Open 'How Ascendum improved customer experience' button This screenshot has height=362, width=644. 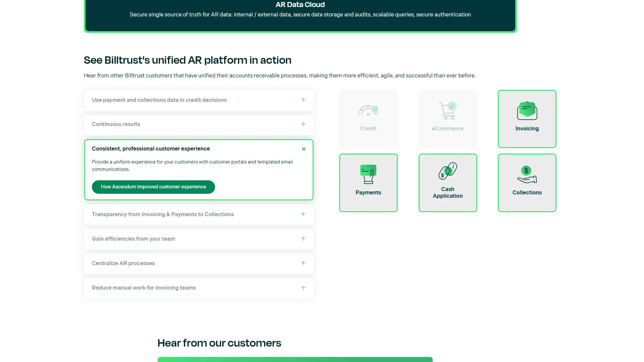point(153,187)
